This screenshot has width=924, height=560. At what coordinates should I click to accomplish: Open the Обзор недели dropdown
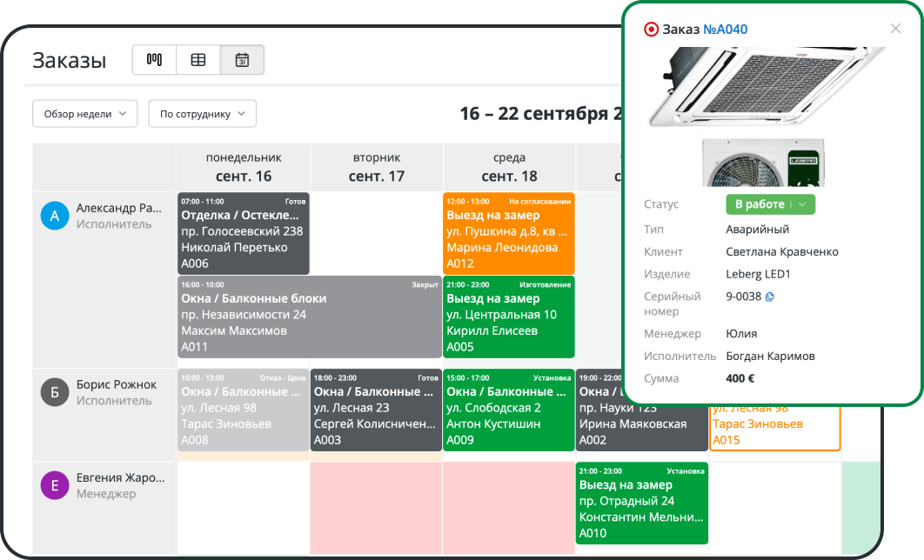tap(84, 114)
